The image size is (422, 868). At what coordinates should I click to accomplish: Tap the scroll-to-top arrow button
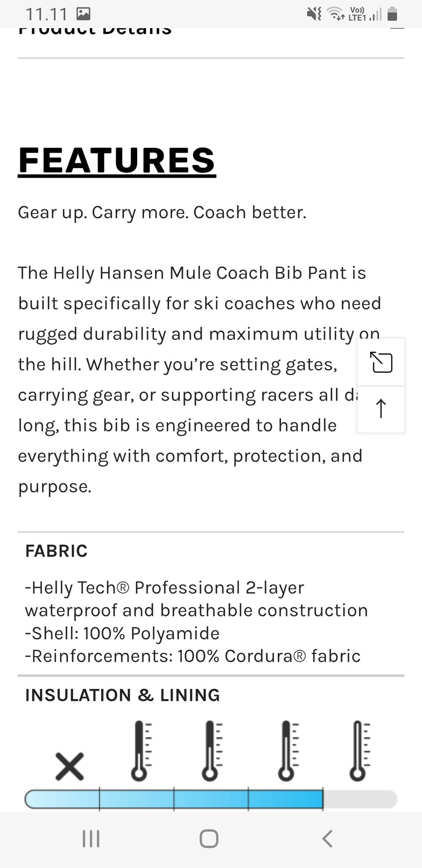381,408
